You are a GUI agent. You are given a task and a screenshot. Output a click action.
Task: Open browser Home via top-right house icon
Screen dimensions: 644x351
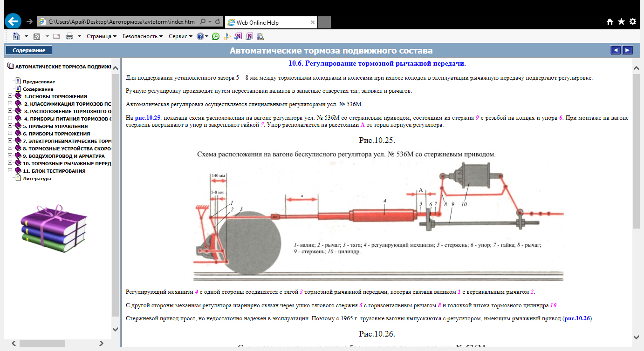pyautogui.click(x=610, y=21)
